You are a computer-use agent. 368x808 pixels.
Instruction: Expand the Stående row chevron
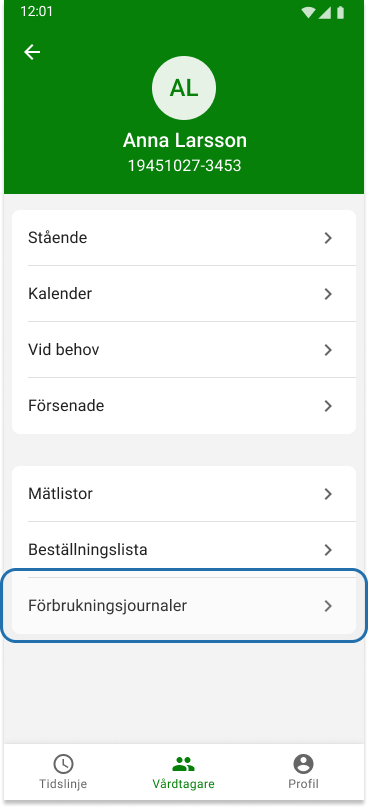[x=328, y=238]
